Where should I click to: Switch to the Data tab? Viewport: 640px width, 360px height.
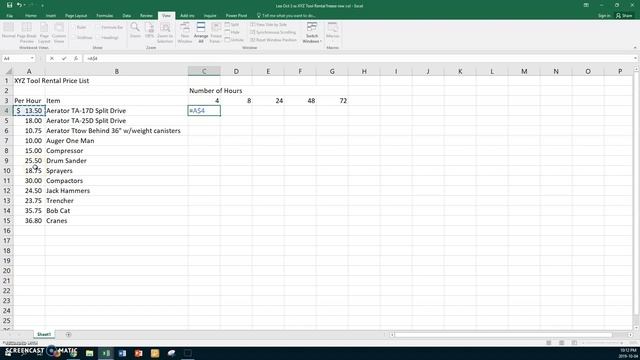(127, 16)
